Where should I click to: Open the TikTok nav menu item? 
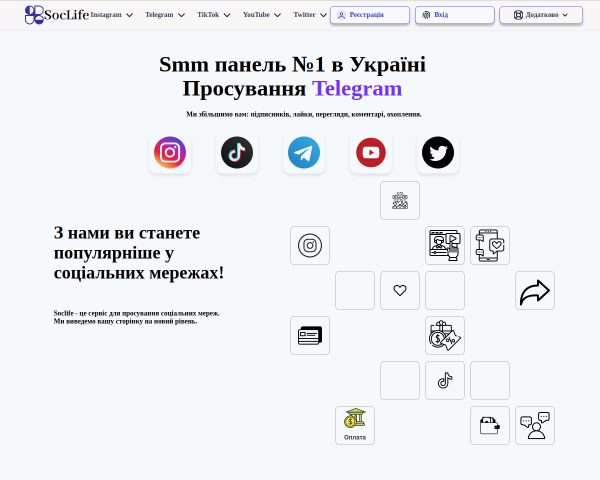coord(208,15)
